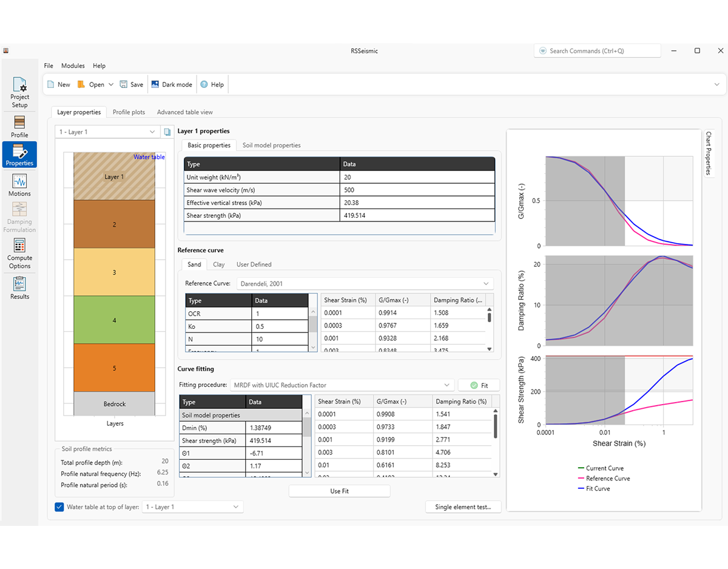
Task: Uncheck Water table at top of layer
Action: point(59,507)
